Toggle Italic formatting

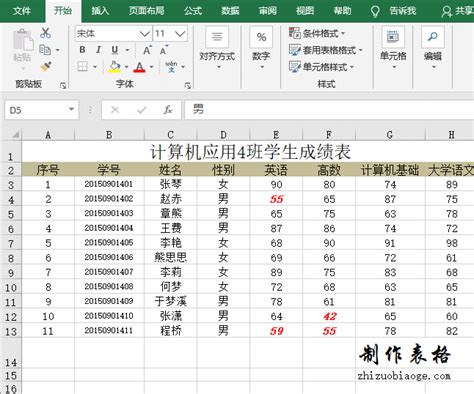click(x=98, y=50)
